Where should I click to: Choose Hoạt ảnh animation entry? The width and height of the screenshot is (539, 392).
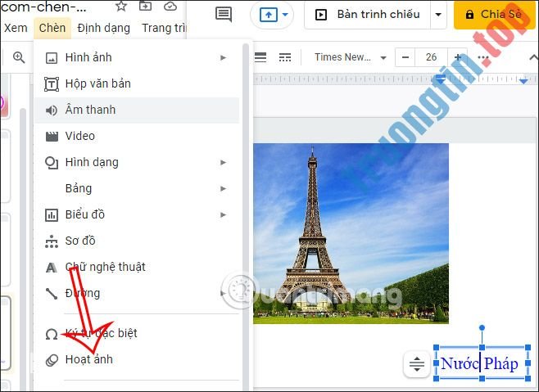coord(137,359)
